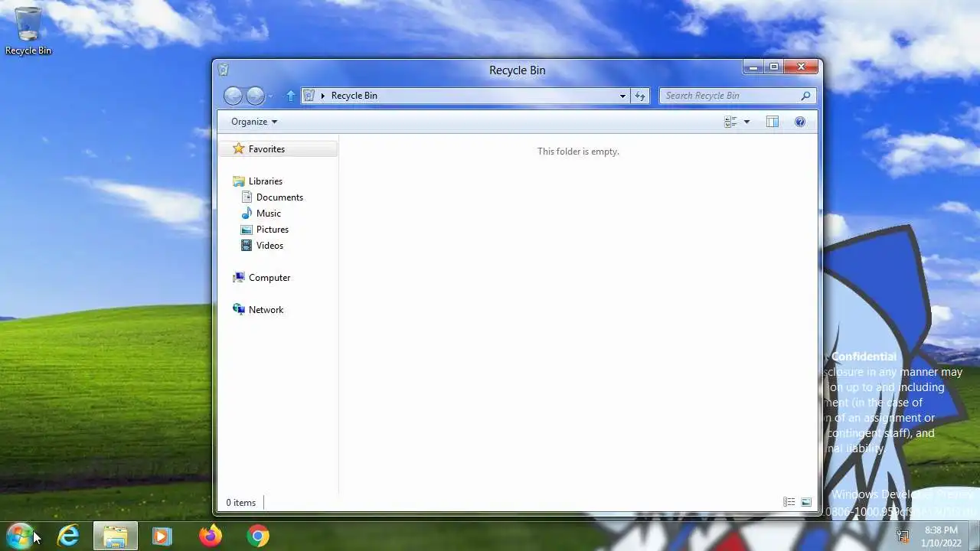This screenshot has height=551, width=980.
Task: Select Network in the navigation pane
Action: coord(266,310)
